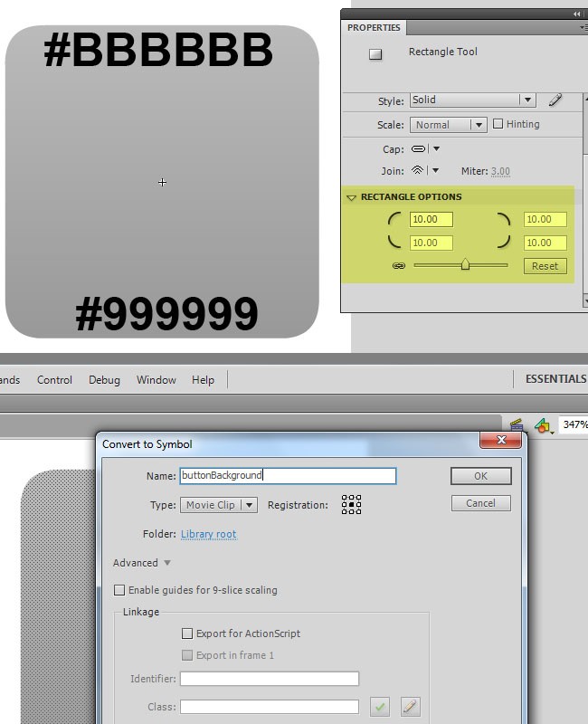Screen dimensions: 588x724
Task: Click the Edit Symbols icon near zoom
Action: pos(543,424)
